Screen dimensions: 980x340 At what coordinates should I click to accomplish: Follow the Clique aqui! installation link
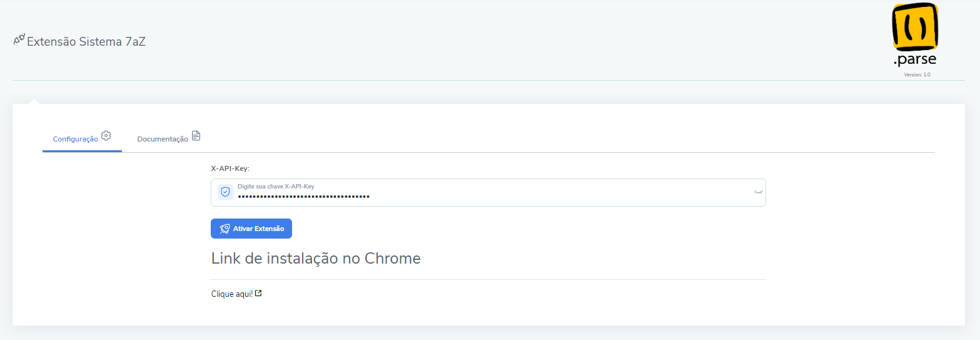point(232,294)
